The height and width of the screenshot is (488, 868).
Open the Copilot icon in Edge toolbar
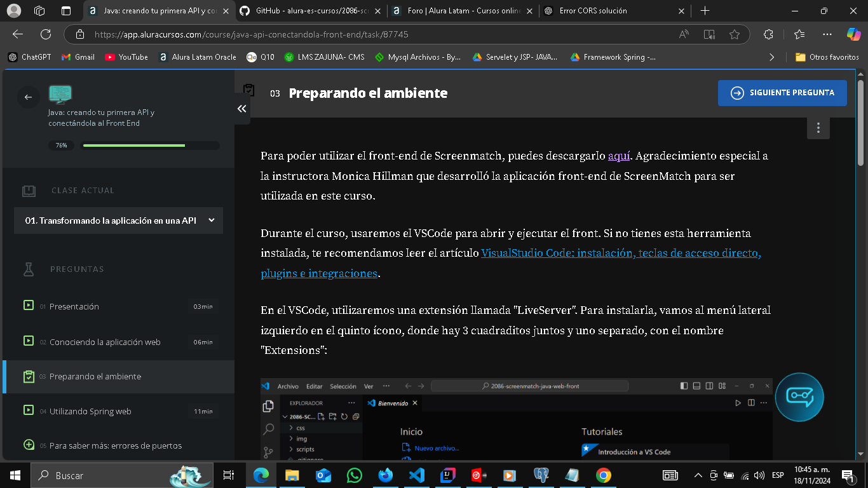tap(853, 34)
